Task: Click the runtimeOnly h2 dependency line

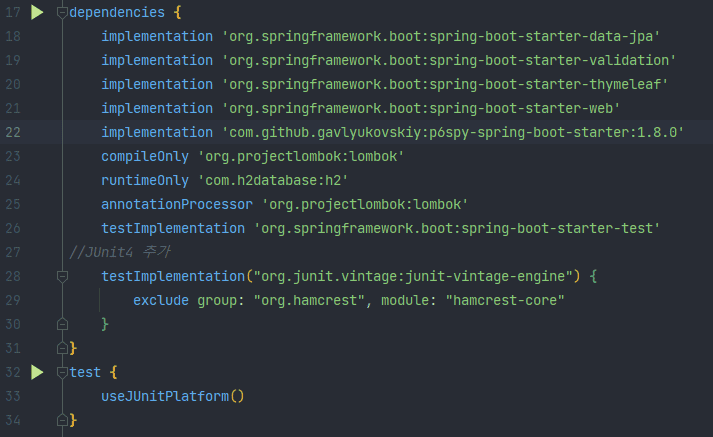Action: click(225, 181)
